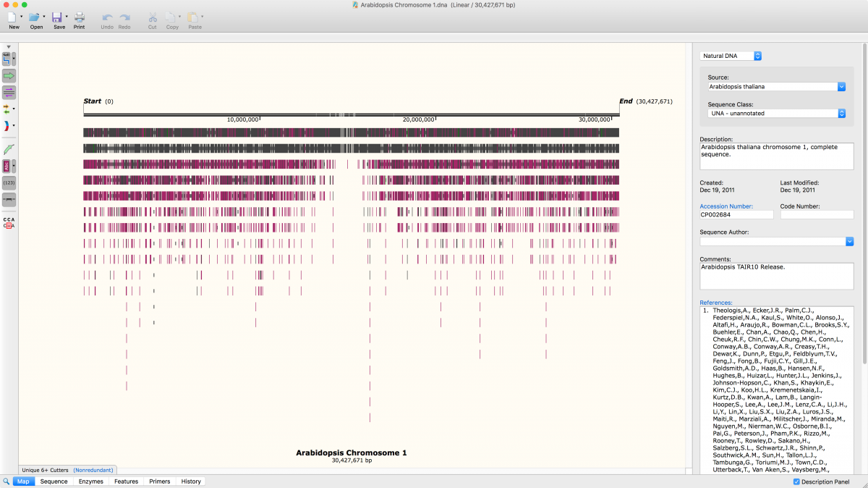Expand the enzymes icon dropdown arrow
The width and height of the screenshot is (868, 488).
pos(14,59)
